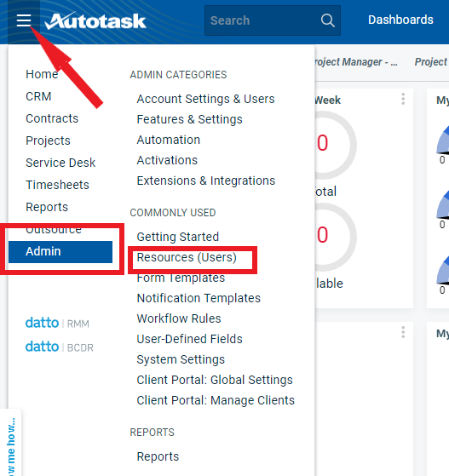Open the Service Desk menu item
Image resolution: width=449 pixels, height=476 pixels.
[x=60, y=163]
